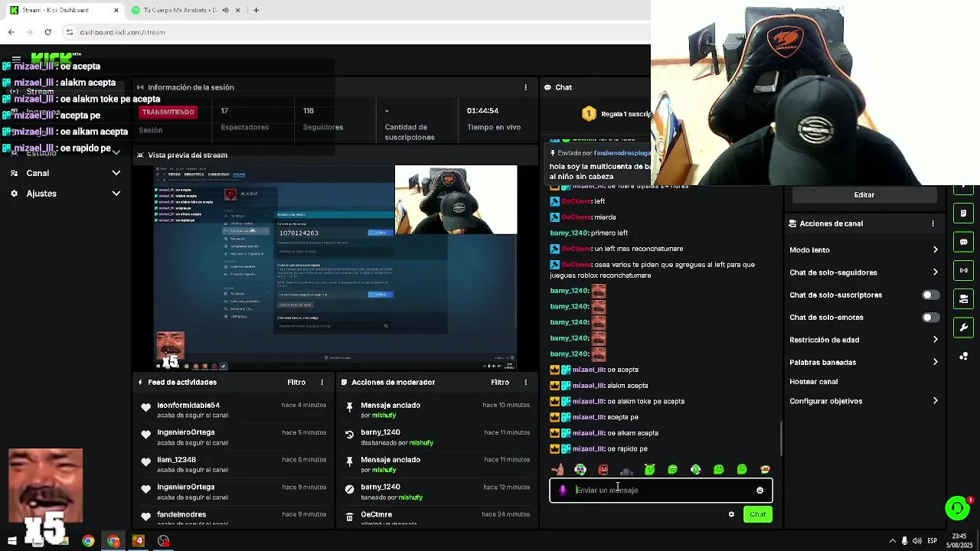980x551 pixels.
Task: Select liam_12348 in the activity feed
Action: [176, 460]
